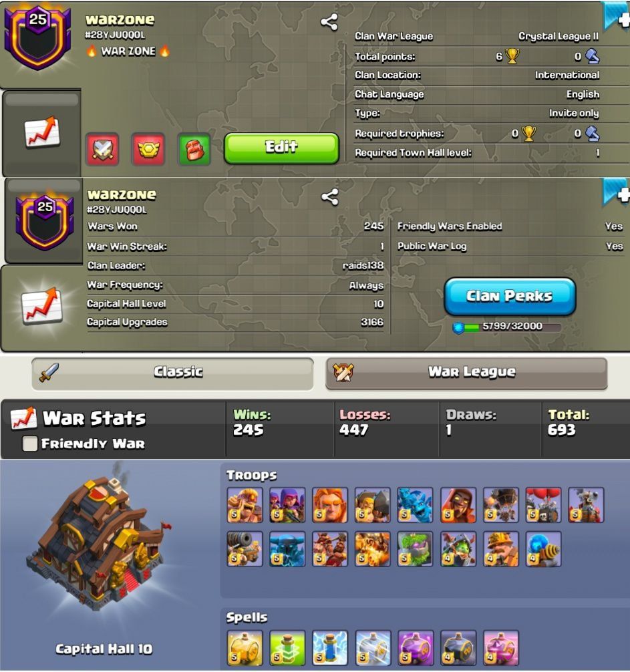Click the green barbarian face icon button
This screenshot has height=672, width=630.
194,149
